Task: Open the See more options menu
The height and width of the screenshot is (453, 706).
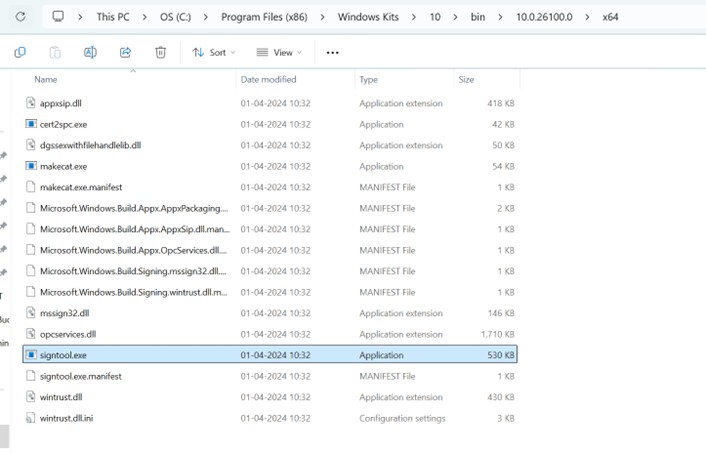Action: tap(332, 53)
